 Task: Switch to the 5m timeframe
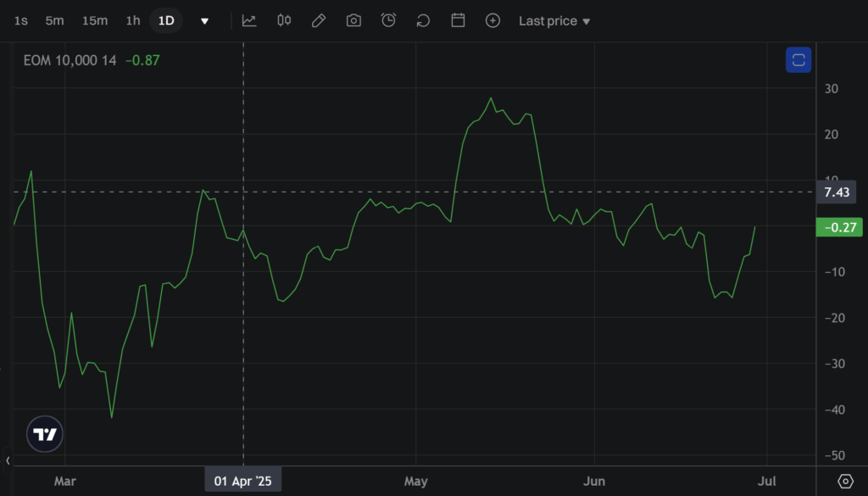(54, 20)
